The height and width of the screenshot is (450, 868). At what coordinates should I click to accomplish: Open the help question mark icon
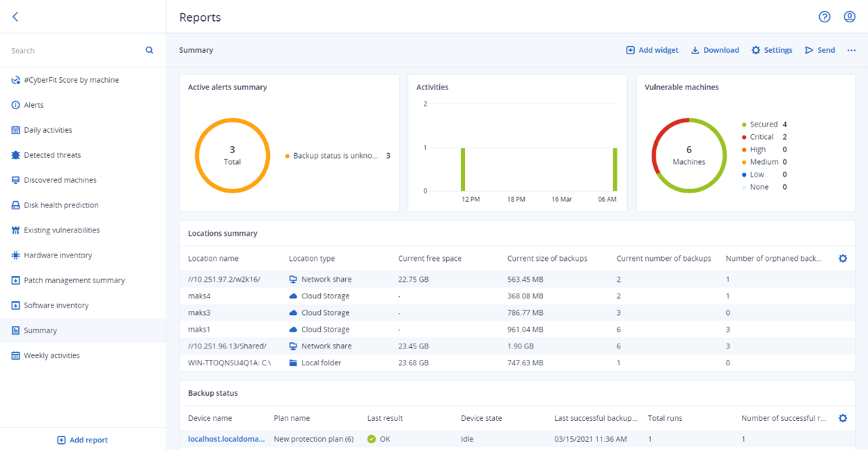click(x=825, y=17)
